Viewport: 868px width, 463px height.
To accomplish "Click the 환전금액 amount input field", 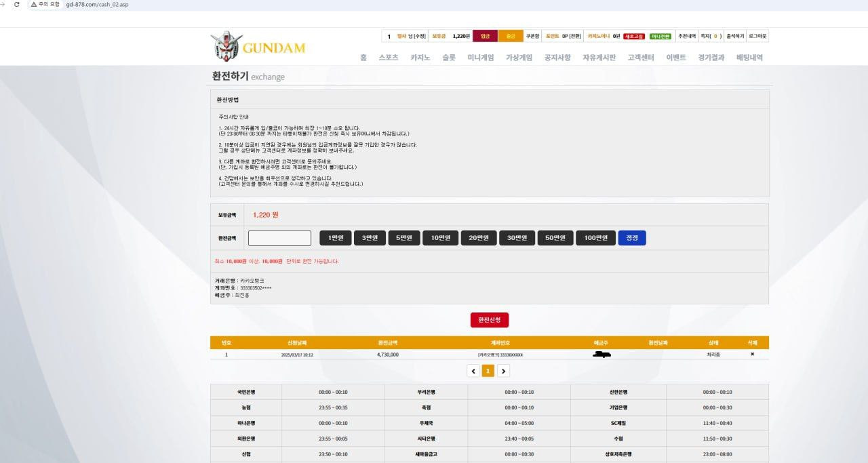I will [x=279, y=238].
